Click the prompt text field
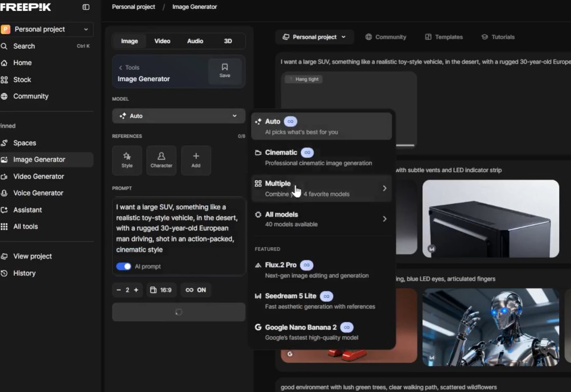The image size is (571, 392). click(x=178, y=228)
